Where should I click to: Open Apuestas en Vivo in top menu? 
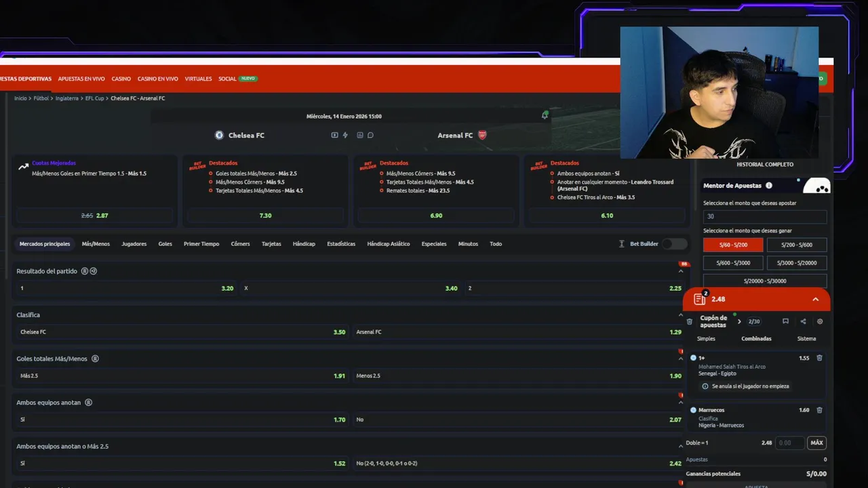pyautogui.click(x=81, y=79)
